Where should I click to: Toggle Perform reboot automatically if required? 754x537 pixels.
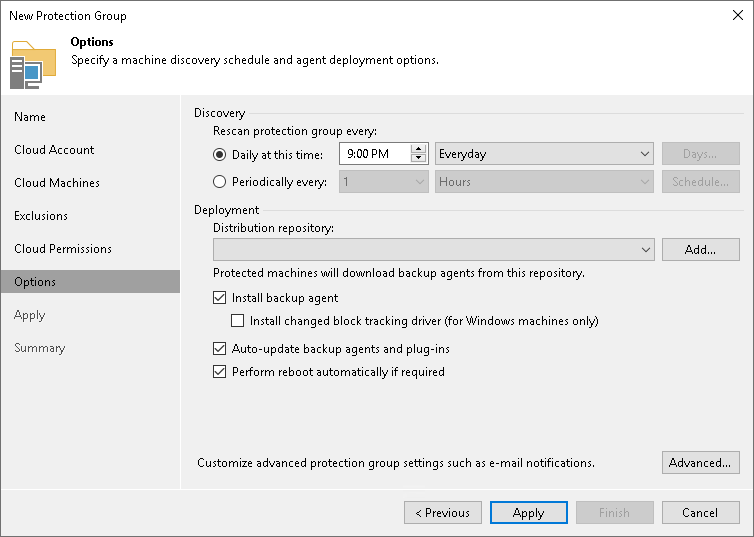point(219,372)
